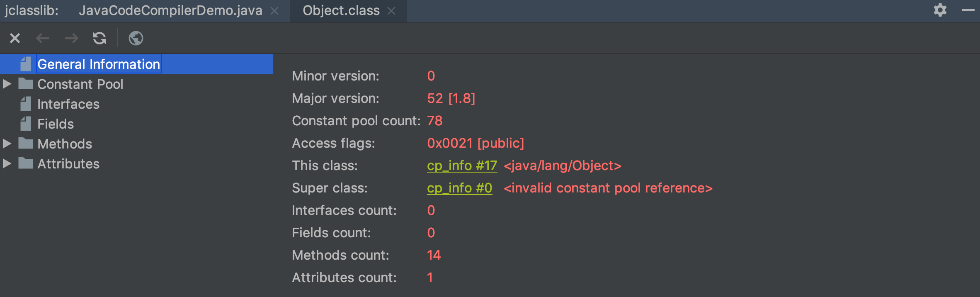Image resolution: width=980 pixels, height=297 pixels.
Task: Expand the Methods tree node
Action: pos(7,144)
